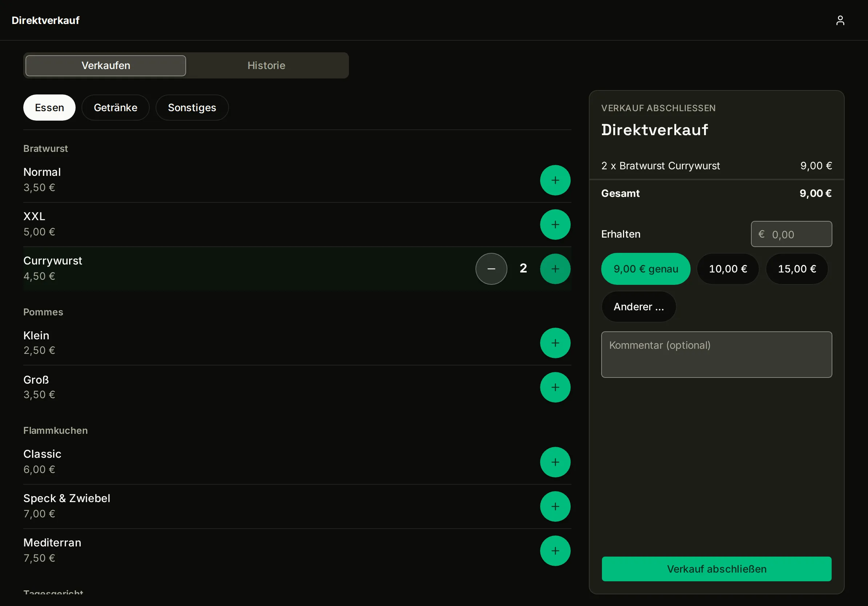868x606 pixels.
Task: Select the Getränke category
Action: click(116, 108)
